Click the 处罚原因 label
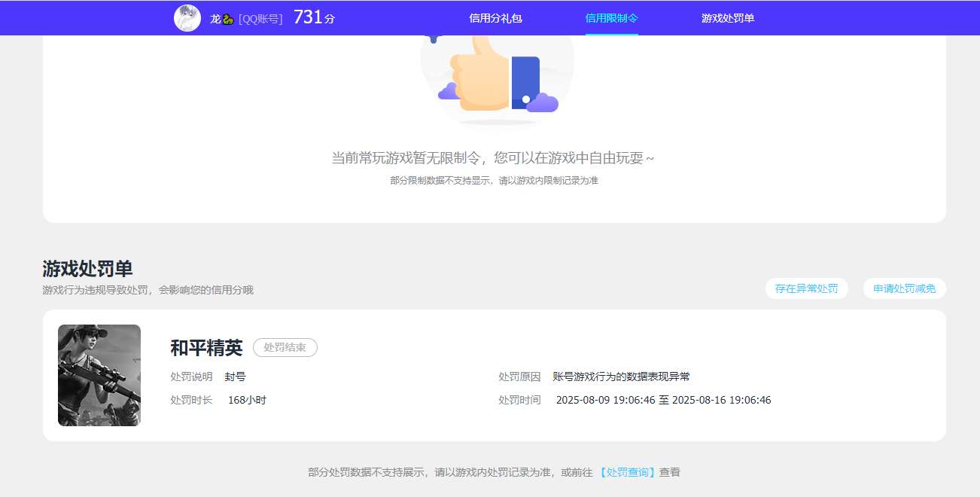 519,377
